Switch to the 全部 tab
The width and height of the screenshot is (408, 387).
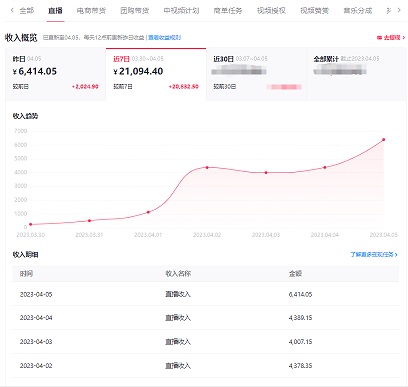pos(27,11)
